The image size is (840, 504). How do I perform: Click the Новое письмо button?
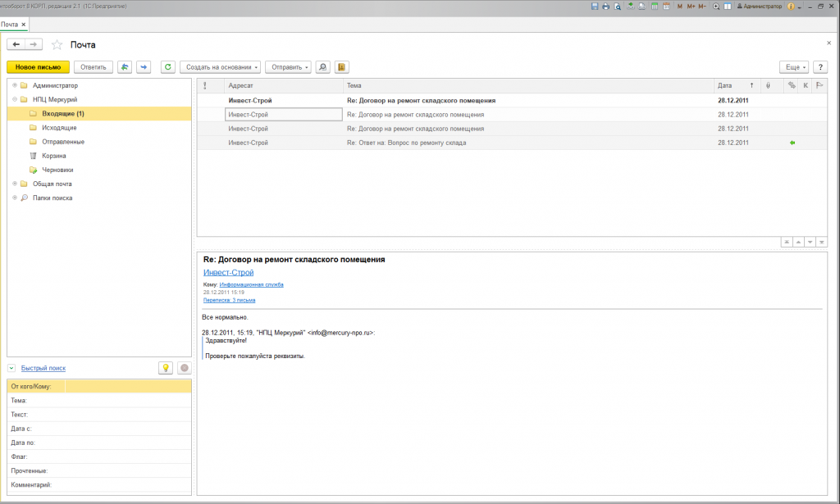[38, 67]
